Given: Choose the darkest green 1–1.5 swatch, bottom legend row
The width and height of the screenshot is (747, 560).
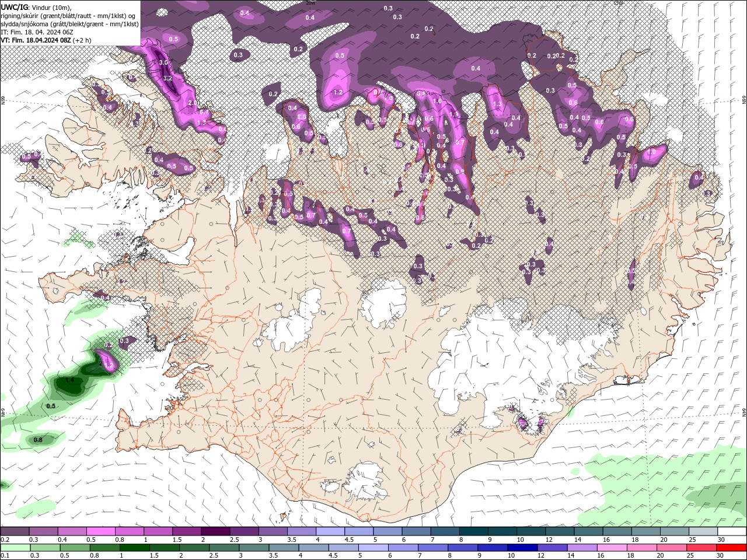Looking at the screenshot, I should pyautogui.click(x=134, y=548).
